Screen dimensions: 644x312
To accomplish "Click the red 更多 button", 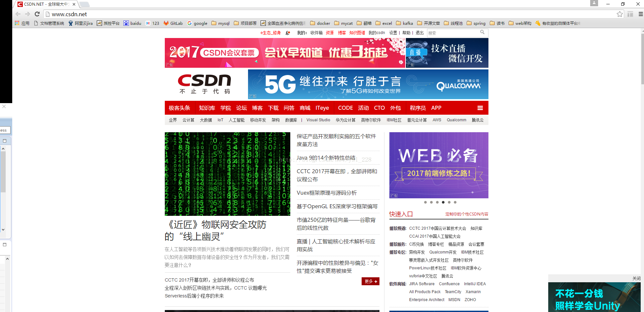I will click(x=371, y=281).
